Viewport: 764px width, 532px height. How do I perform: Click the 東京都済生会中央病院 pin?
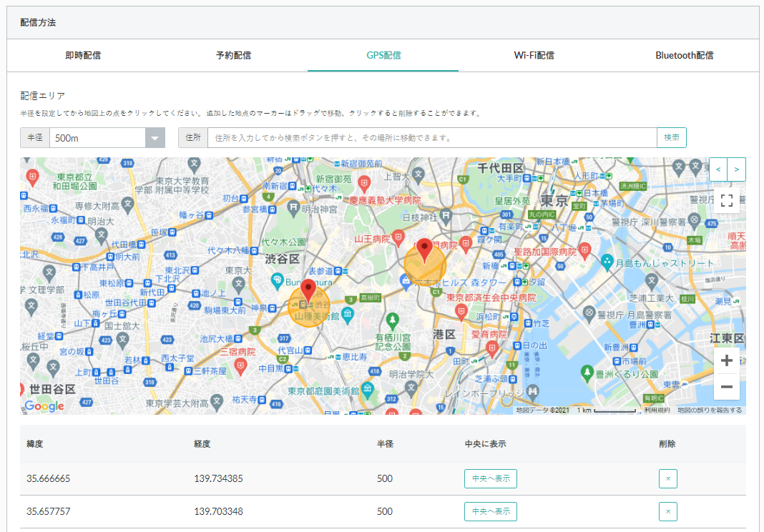point(461,311)
